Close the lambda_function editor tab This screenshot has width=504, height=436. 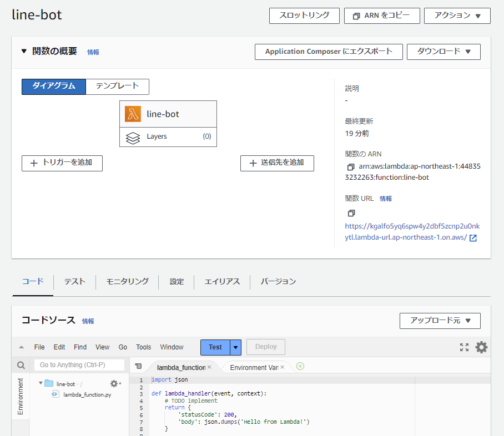click(x=209, y=367)
